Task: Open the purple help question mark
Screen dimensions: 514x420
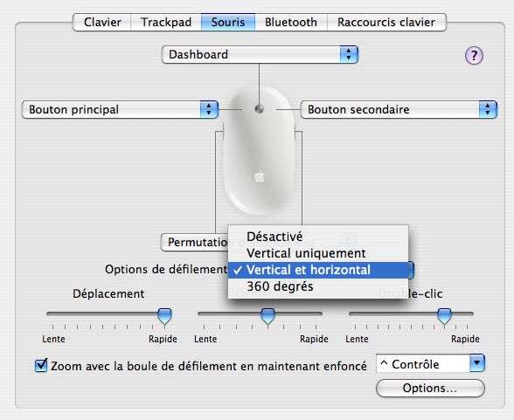Action: click(x=474, y=55)
